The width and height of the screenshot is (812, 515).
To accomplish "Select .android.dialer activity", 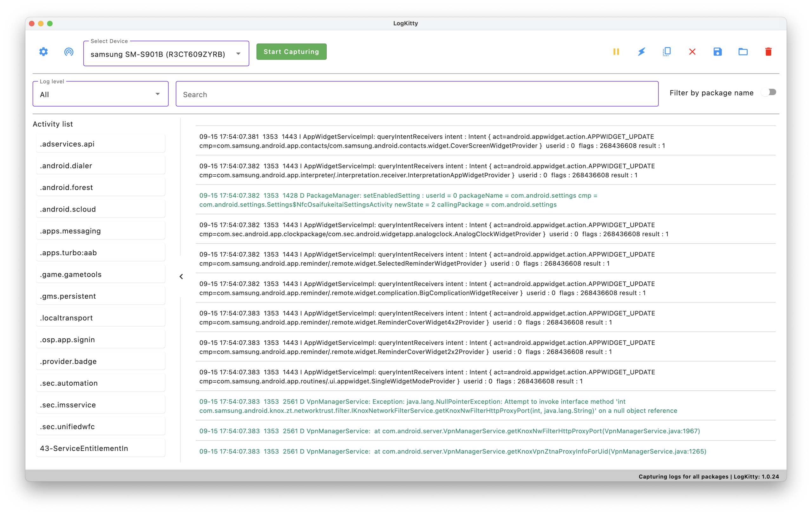I will pyautogui.click(x=101, y=166).
